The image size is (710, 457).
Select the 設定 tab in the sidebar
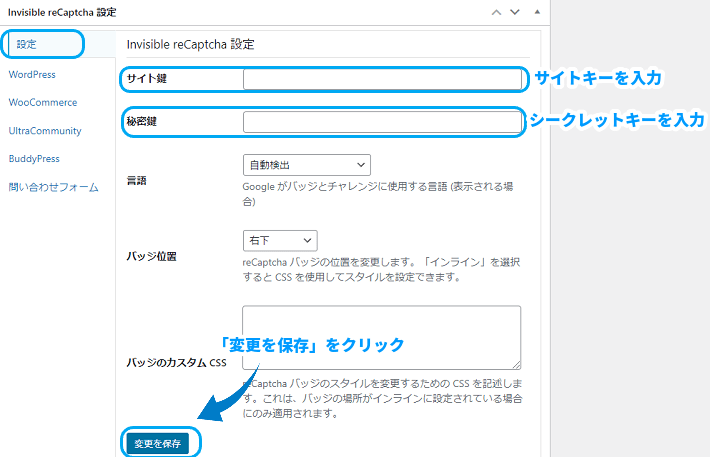(x=26, y=44)
